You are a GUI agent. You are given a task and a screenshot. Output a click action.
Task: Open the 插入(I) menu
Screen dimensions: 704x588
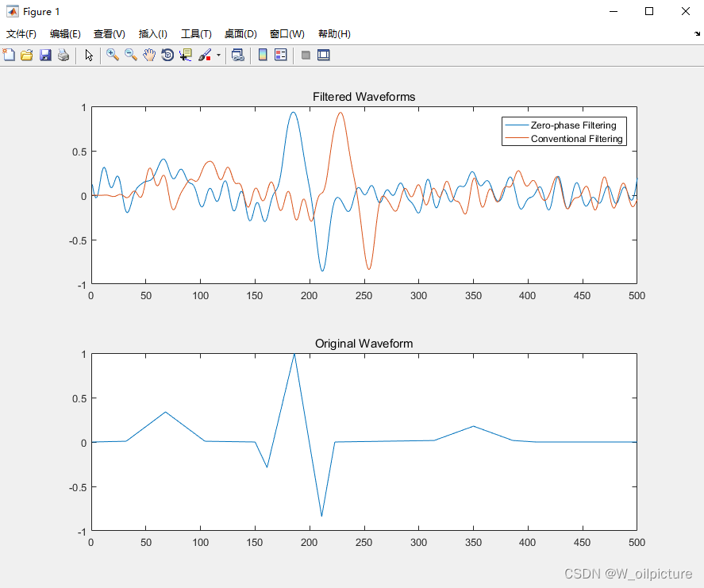point(152,34)
